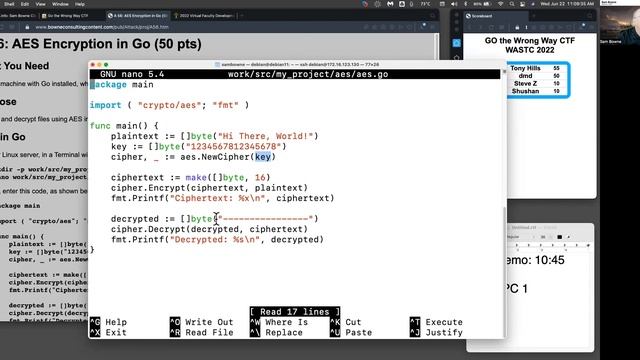
Task: Open the Edit menu in menu bar
Action: [x=25, y=4]
